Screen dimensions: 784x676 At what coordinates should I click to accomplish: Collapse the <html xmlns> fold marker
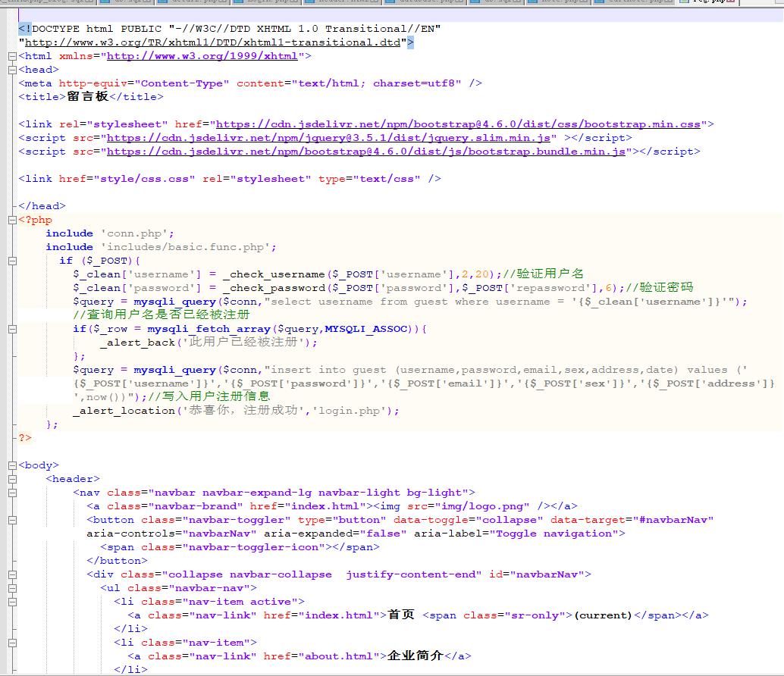coord(12,56)
